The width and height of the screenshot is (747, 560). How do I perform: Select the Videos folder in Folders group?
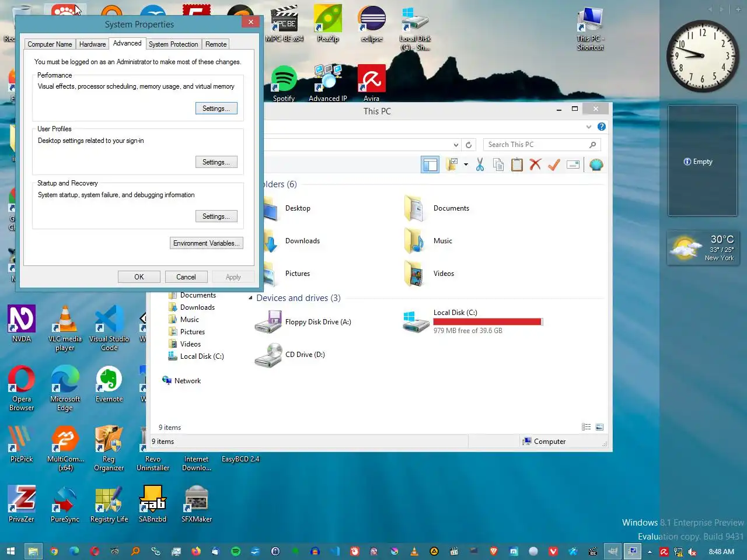(x=430, y=274)
